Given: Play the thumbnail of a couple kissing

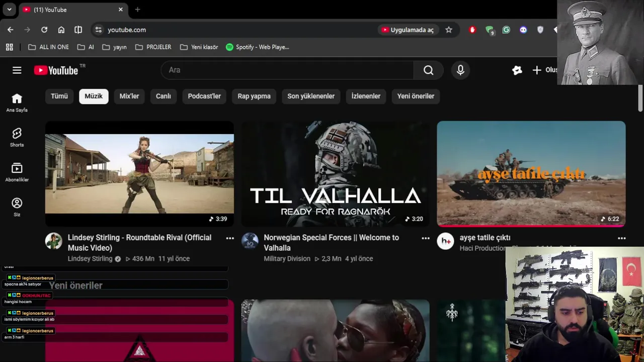Looking at the screenshot, I should pos(335,331).
